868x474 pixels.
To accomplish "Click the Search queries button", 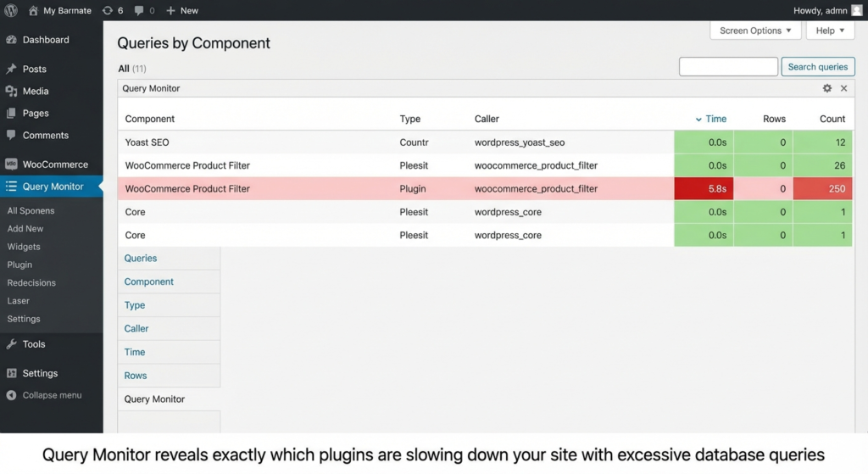I will click(817, 67).
